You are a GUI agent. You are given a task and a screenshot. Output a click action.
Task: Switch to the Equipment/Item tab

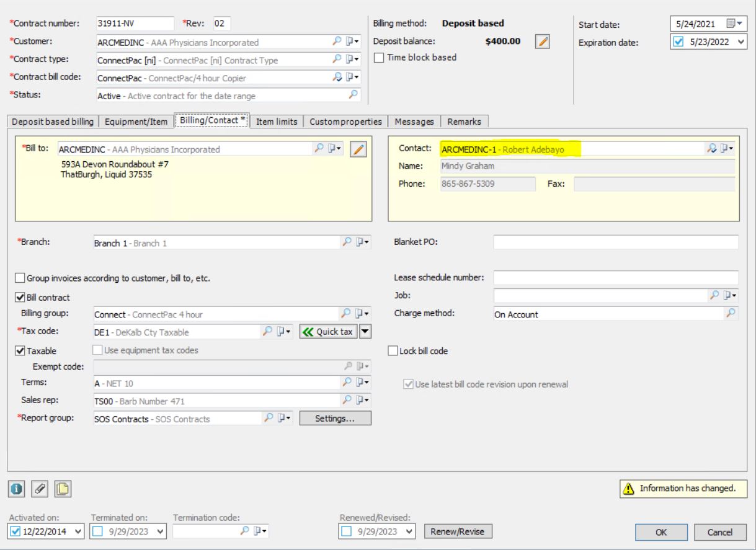pyautogui.click(x=136, y=122)
